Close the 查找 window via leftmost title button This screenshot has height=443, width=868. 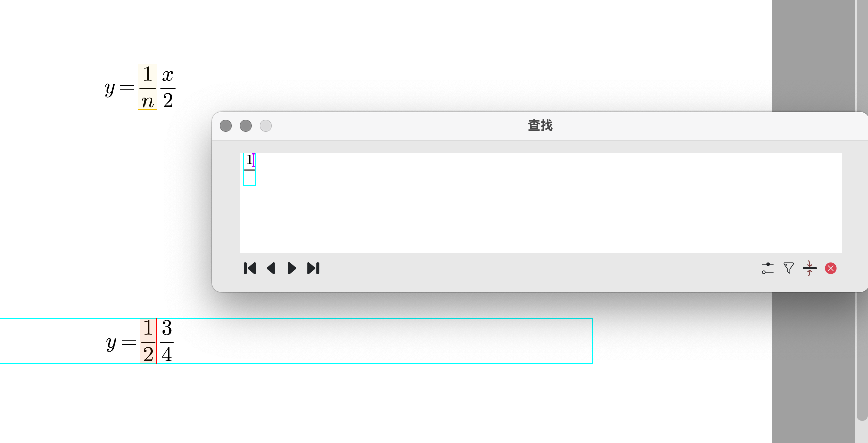pyautogui.click(x=226, y=126)
